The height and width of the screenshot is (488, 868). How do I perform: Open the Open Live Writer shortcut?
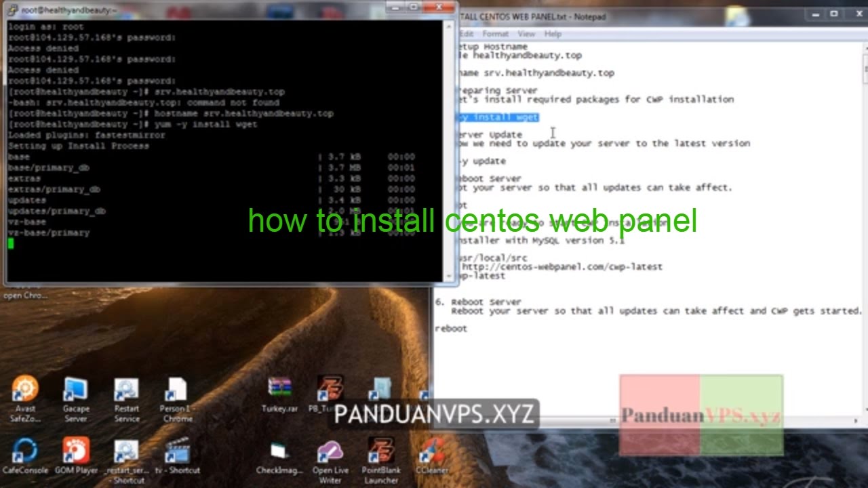click(x=330, y=461)
